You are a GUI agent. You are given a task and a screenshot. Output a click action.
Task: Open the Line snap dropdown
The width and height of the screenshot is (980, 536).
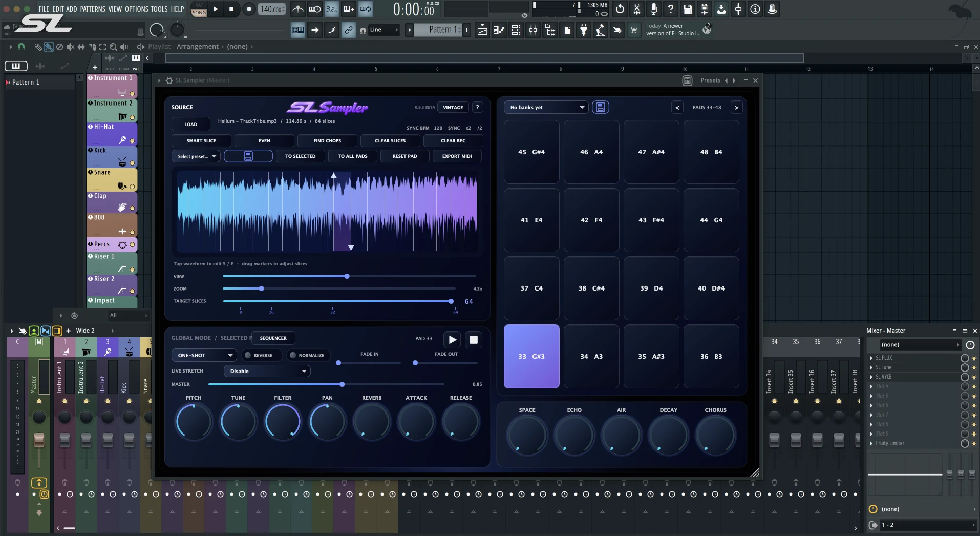383,30
